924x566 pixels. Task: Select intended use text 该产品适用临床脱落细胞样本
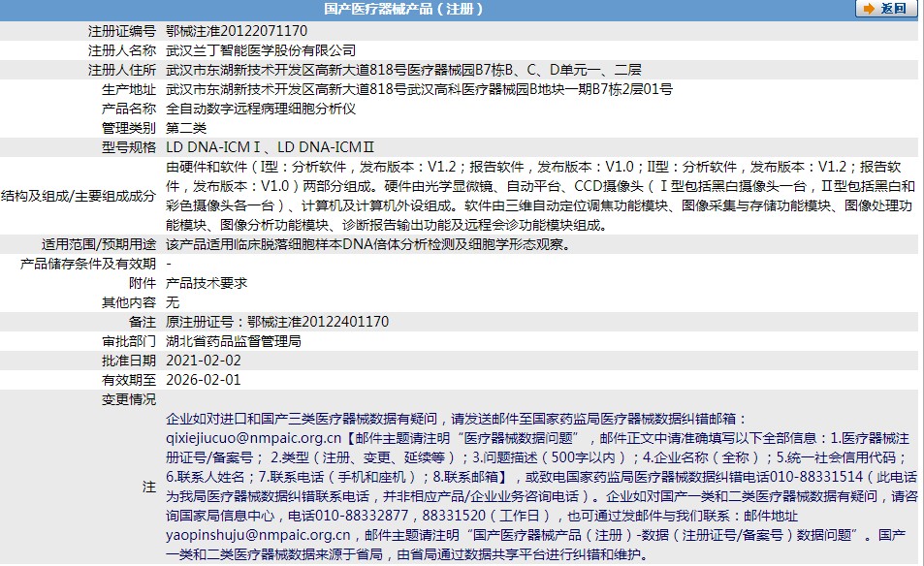[367, 244]
